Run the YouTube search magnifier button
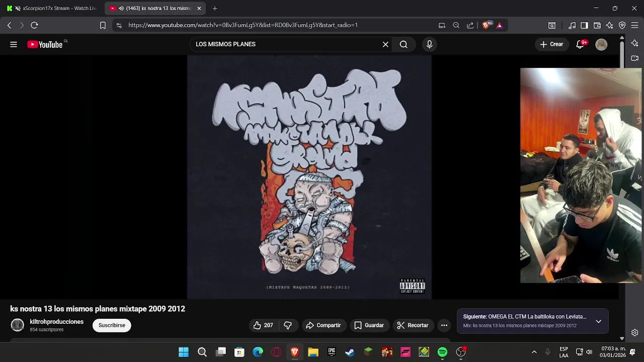This screenshot has height=362, width=644. (404, 44)
